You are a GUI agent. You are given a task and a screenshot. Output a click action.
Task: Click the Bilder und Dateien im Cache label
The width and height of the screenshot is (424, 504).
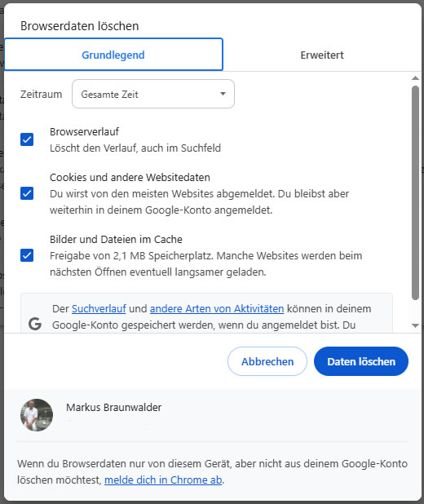tap(116, 239)
